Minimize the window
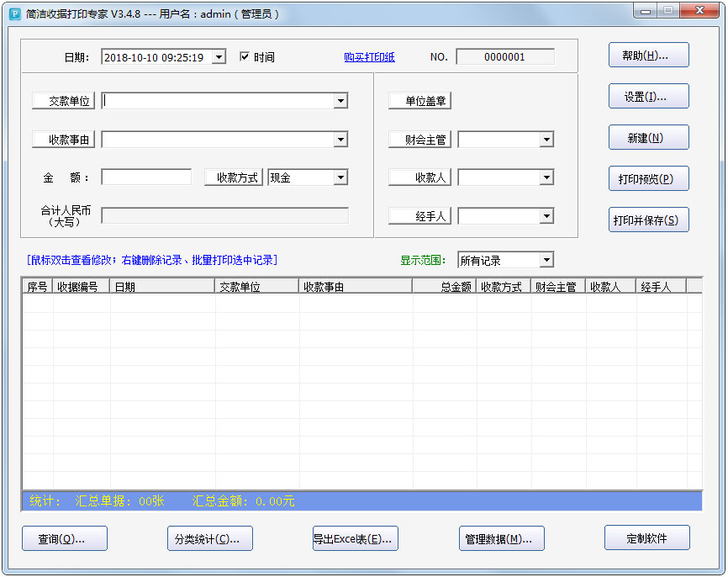This screenshot has height=577, width=728. [646, 11]
